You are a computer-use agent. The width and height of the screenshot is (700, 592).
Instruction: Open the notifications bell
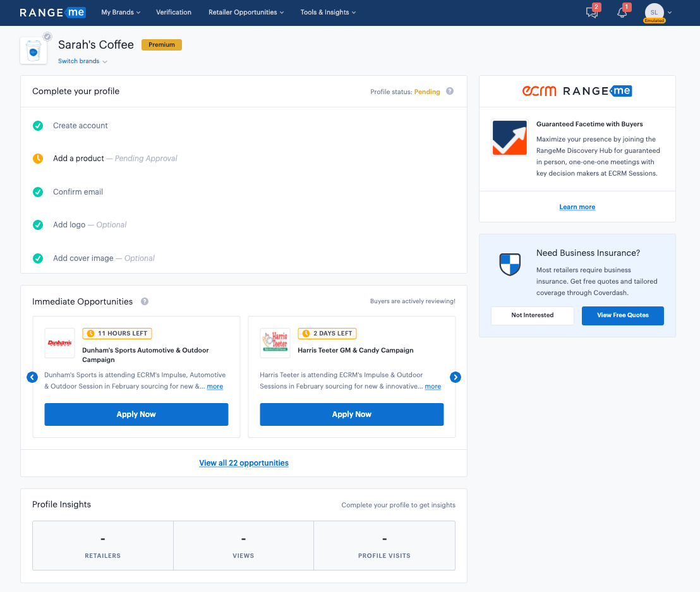[622, 13]
